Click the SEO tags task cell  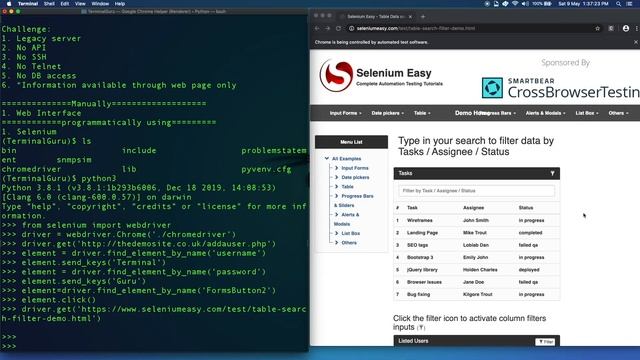coord(417,245)
